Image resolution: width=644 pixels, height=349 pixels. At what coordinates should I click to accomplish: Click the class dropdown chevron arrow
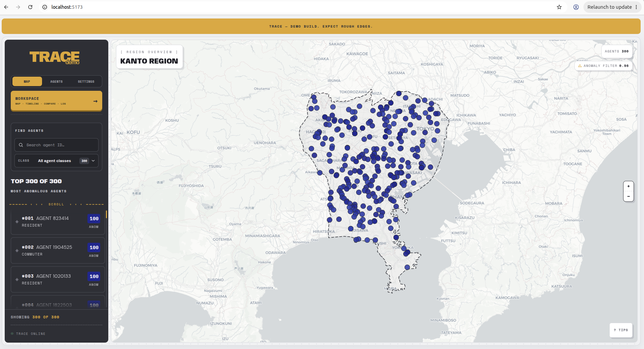(x=93, y=161)
